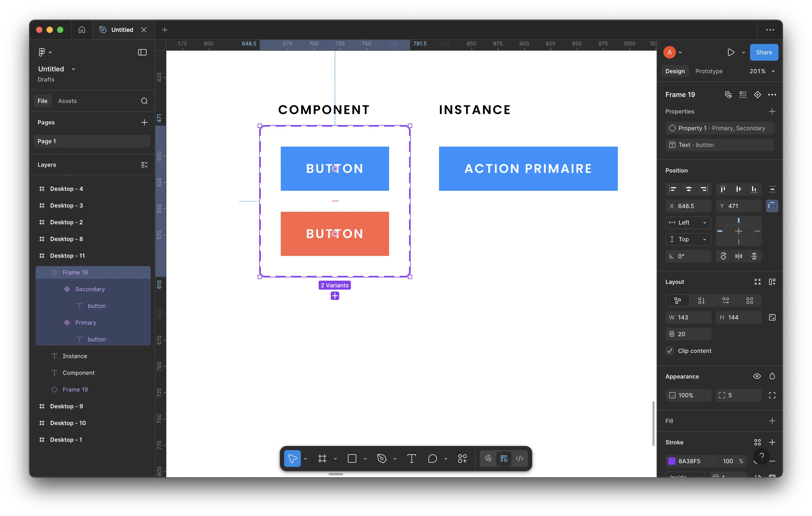Select the Comment tool in toolbar
This screenshot has width=812, height=516.
tap(432, 458)
